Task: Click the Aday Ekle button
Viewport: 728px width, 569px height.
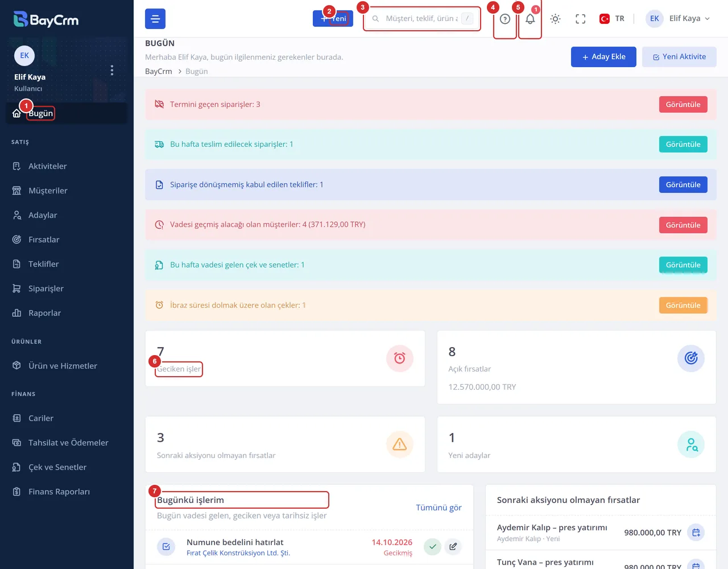Action: 603,57
